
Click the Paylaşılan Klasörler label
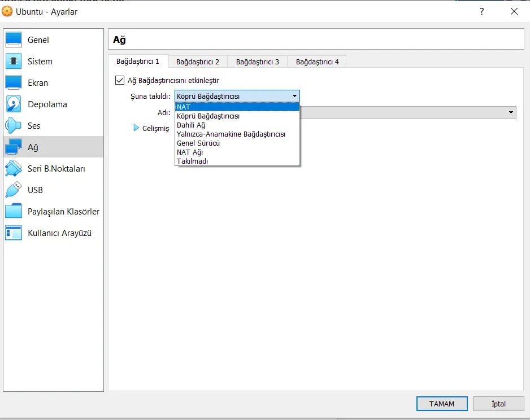pos(63,212)
